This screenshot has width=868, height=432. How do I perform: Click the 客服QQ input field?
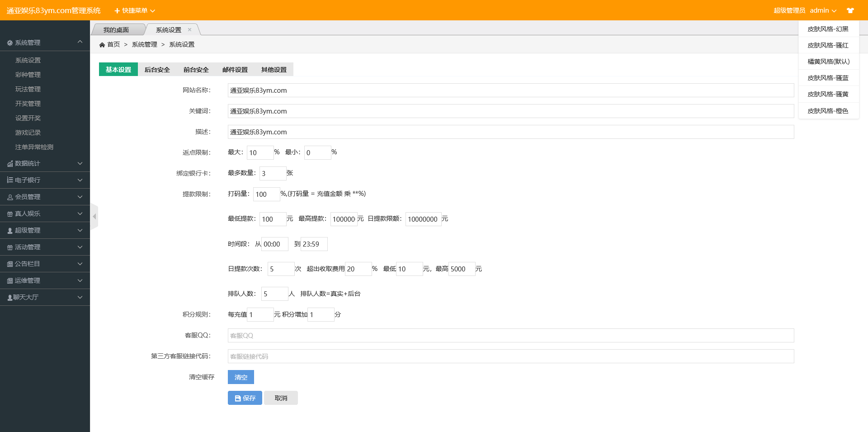pyautogui.click(x=510, y=336)
